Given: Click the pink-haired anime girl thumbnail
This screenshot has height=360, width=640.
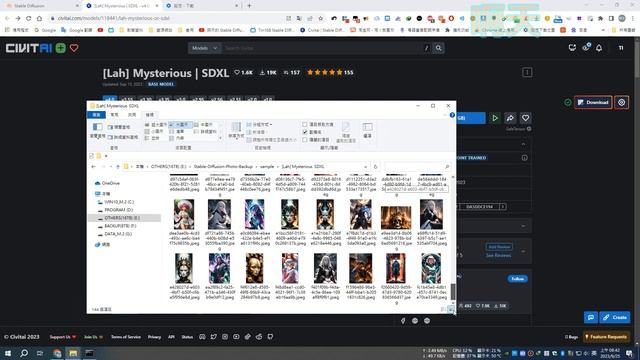Looking at the screenshot, I should click(184, 214).
